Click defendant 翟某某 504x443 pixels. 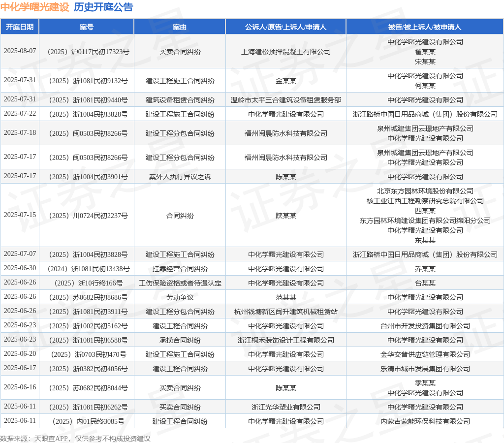pyautogui.click(x=425, y=52)
